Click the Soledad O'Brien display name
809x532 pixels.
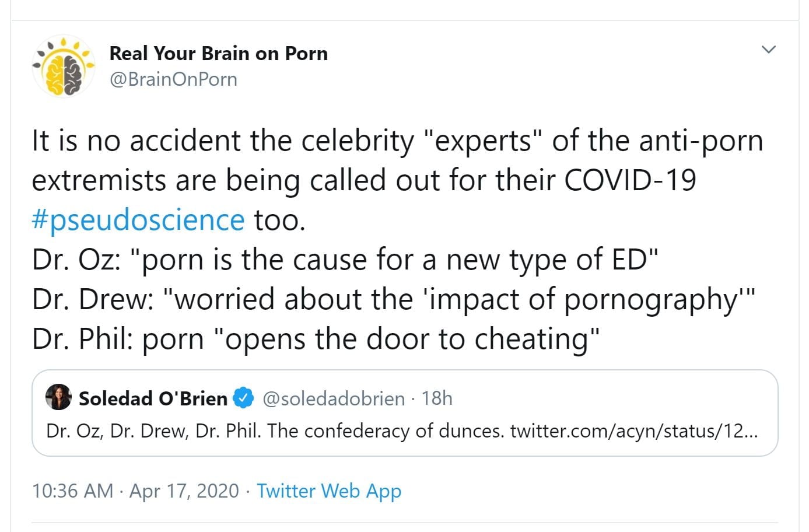(153, 398)
